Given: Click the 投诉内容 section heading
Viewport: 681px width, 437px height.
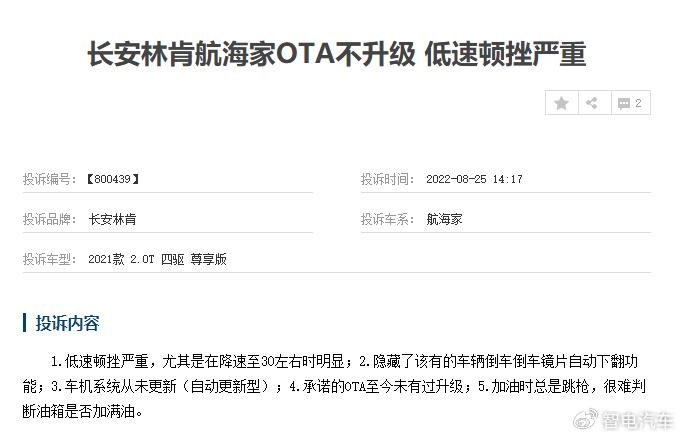Looking at the screenshot, I should (x=67, y=323).
